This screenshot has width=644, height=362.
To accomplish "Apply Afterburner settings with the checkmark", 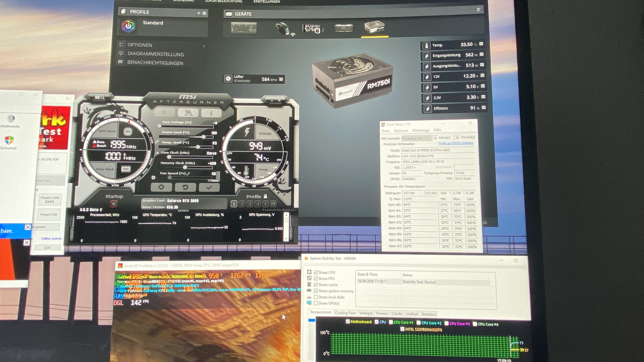I will [x=209, y=187].
